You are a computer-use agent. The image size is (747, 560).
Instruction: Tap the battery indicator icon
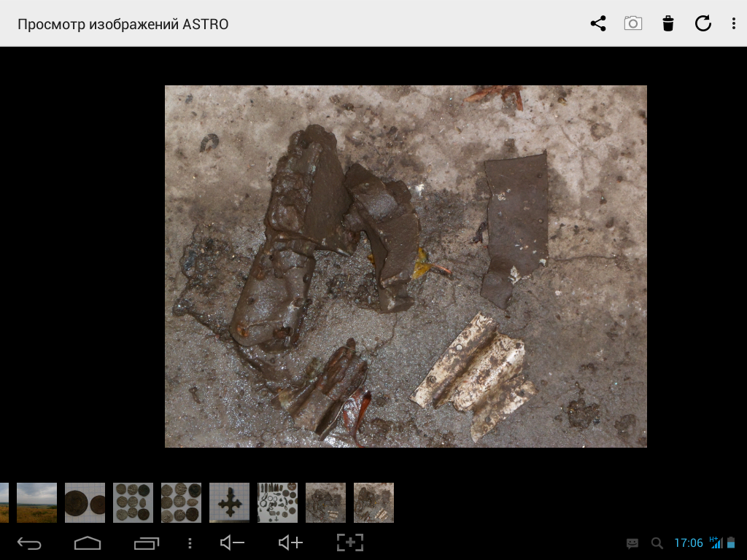pos(731,542)
